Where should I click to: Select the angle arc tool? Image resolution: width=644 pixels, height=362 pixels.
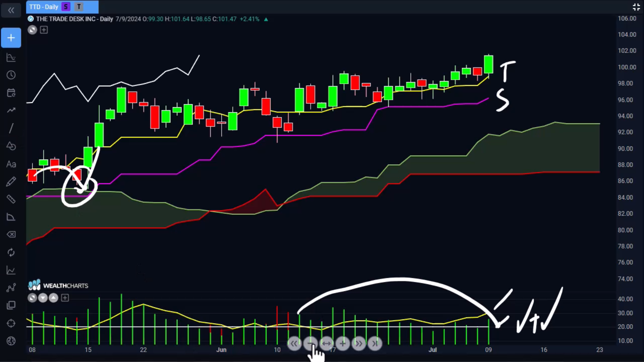(11, 217)
